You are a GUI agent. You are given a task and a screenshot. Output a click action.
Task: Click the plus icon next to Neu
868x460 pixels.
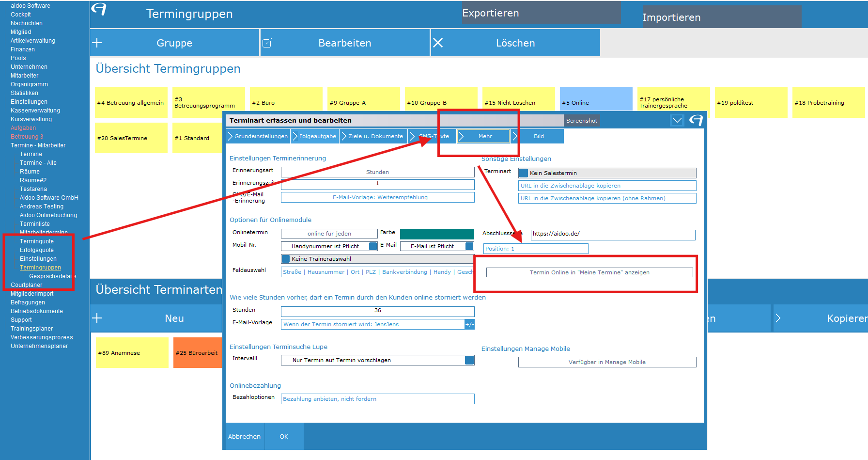pos(97,318)
